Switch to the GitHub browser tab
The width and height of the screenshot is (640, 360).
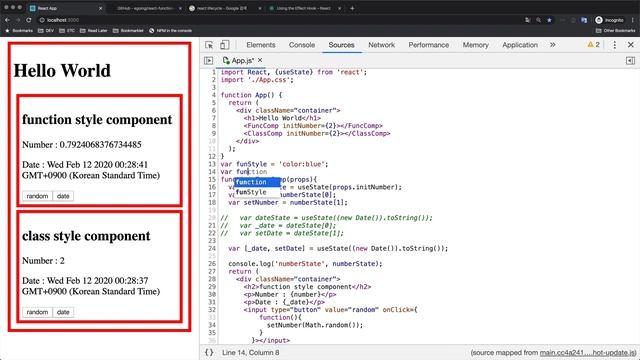(x=145, y=8)
